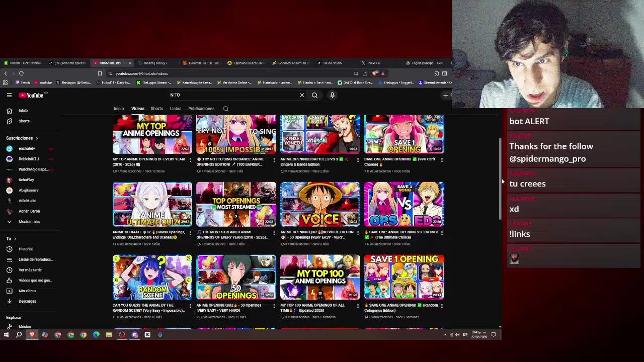Viewport: 644px width, 362px height.
Task: Select the Publicaciones channel tab
Action: point(201,109)
